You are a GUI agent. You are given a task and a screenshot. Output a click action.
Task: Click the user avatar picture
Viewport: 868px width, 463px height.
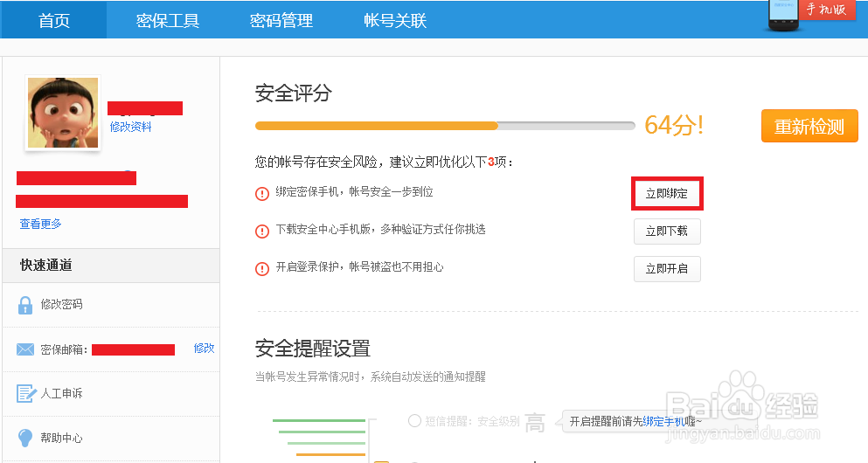(x=63, y=113)
